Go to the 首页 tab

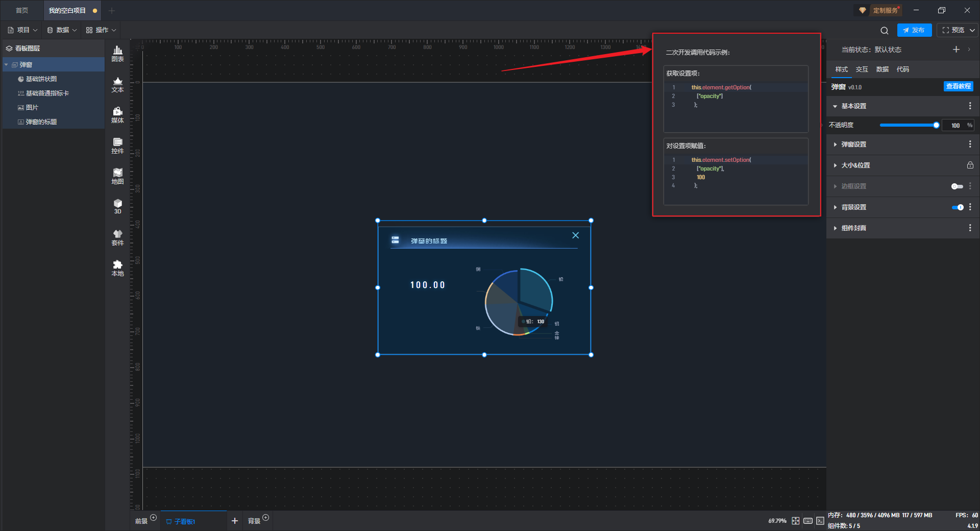[22, 10]
